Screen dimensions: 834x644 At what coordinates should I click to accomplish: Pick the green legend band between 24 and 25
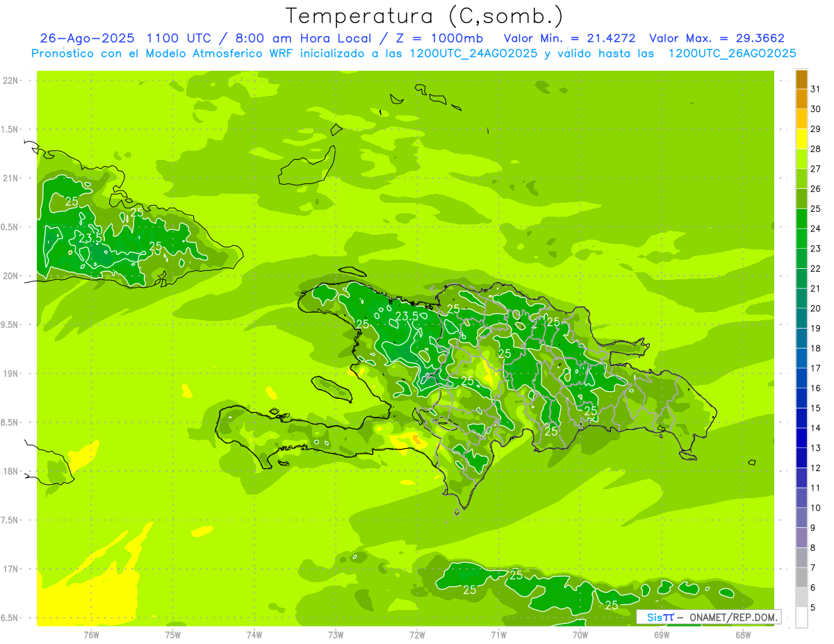(x=801, y=218)
